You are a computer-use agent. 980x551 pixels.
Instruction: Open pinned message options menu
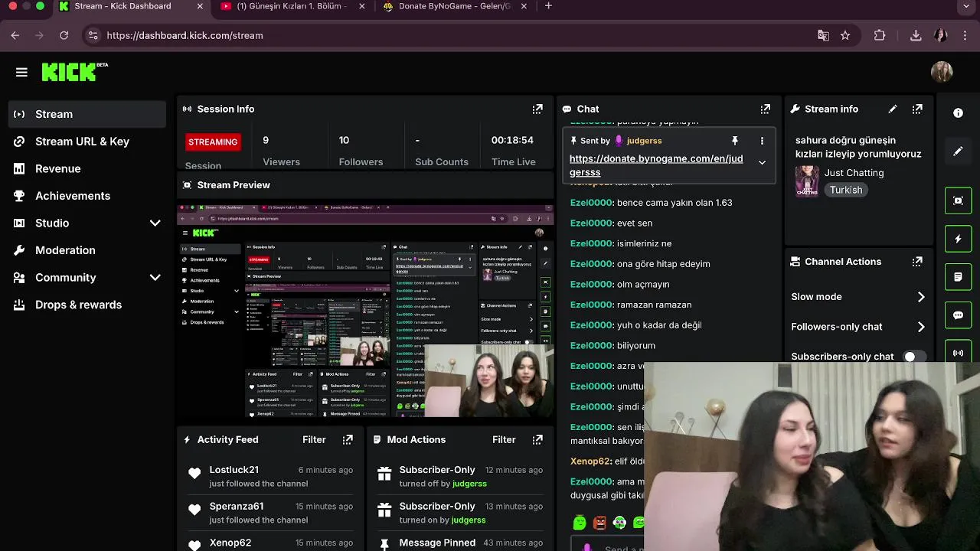pyautogui.click(x=762, y=141)
